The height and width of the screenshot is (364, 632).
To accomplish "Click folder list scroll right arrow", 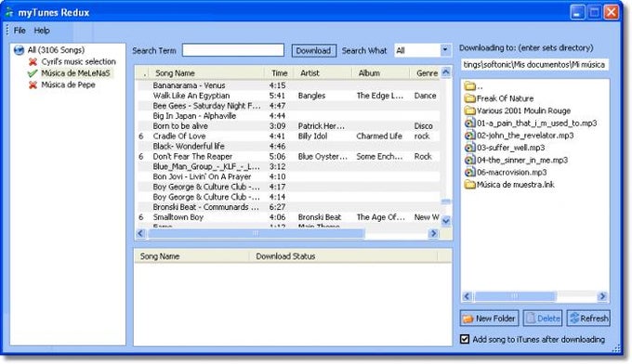I will 602,296.
